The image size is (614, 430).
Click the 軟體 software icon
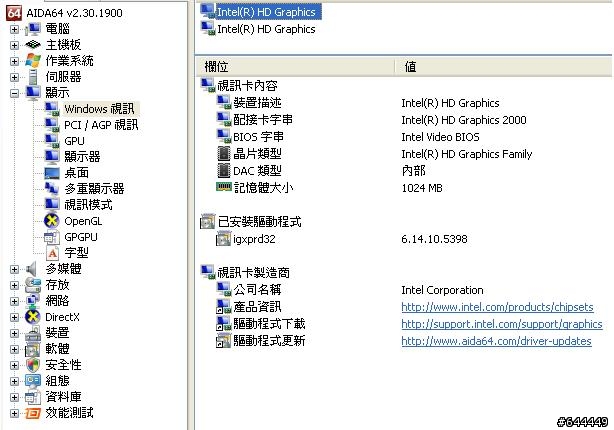[33, 349]
